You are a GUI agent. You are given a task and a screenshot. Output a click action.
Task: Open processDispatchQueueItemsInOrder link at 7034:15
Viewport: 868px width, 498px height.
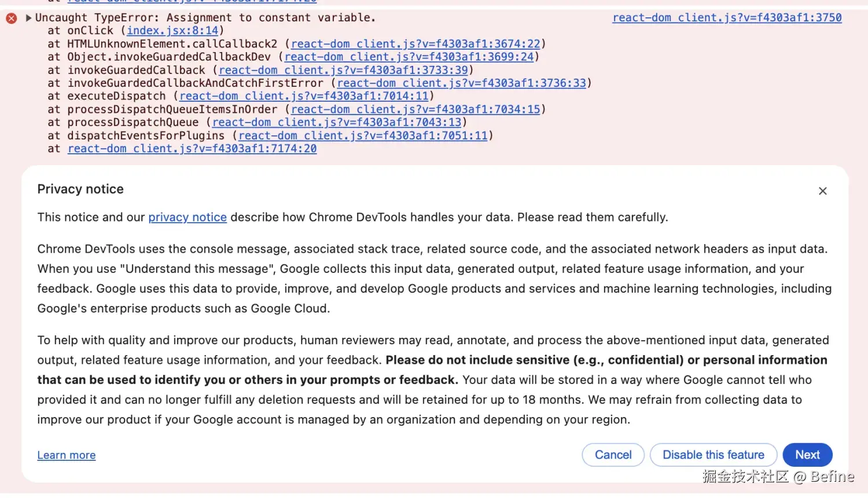point(415,109)
